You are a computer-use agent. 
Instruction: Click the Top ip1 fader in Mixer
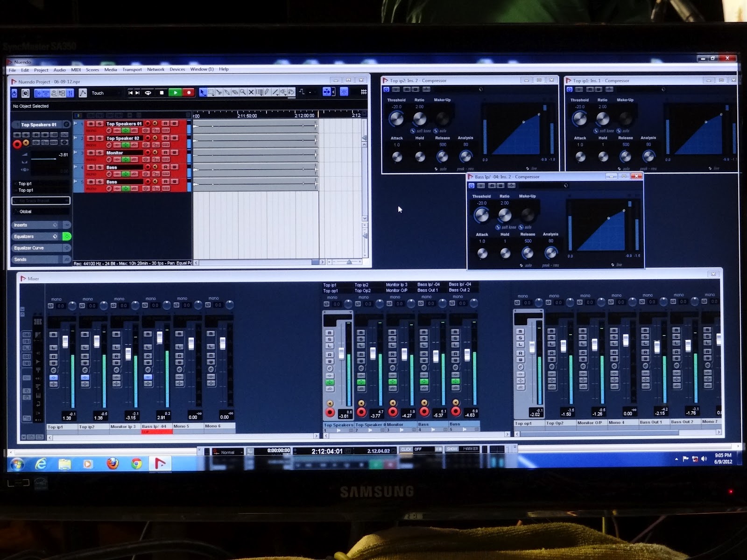[x=65, y=341]
